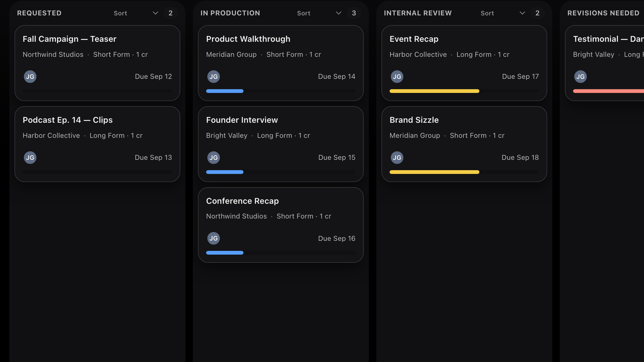Click JG avatar on Product Walkthrough card

point(214,76)
